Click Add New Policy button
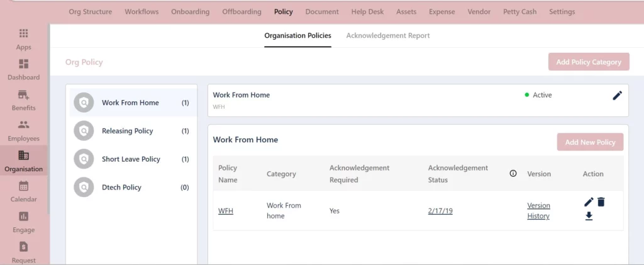Viewport: 644px width, 265px height. click(590, 142)
